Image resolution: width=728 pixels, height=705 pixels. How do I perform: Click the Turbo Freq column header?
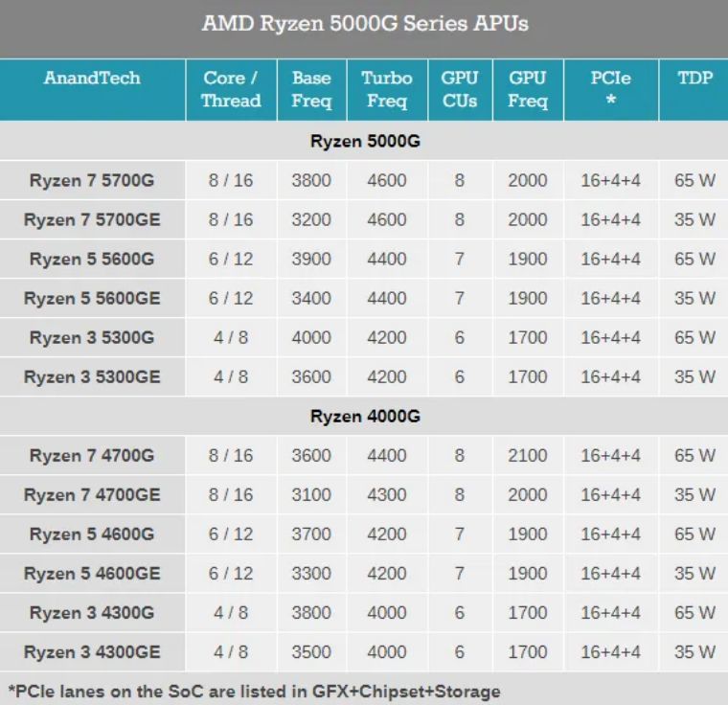coord(387,89)
